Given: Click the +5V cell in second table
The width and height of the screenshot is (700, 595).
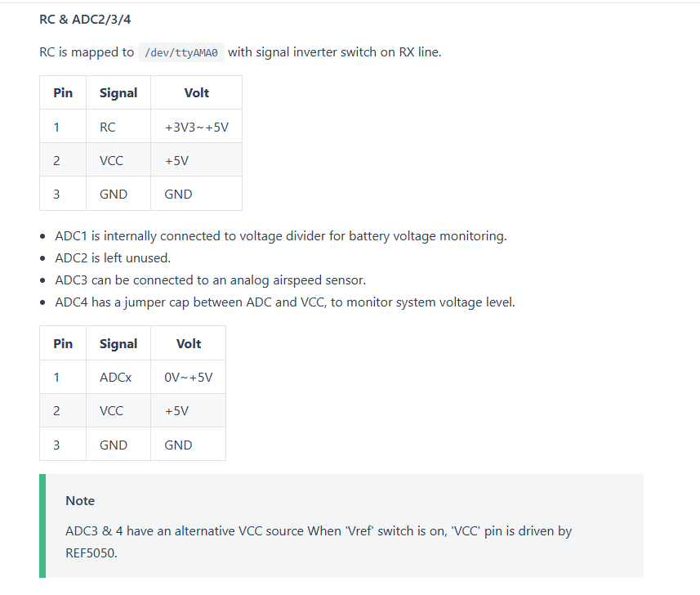Looking at the screenshot, I should click(189, 410).
